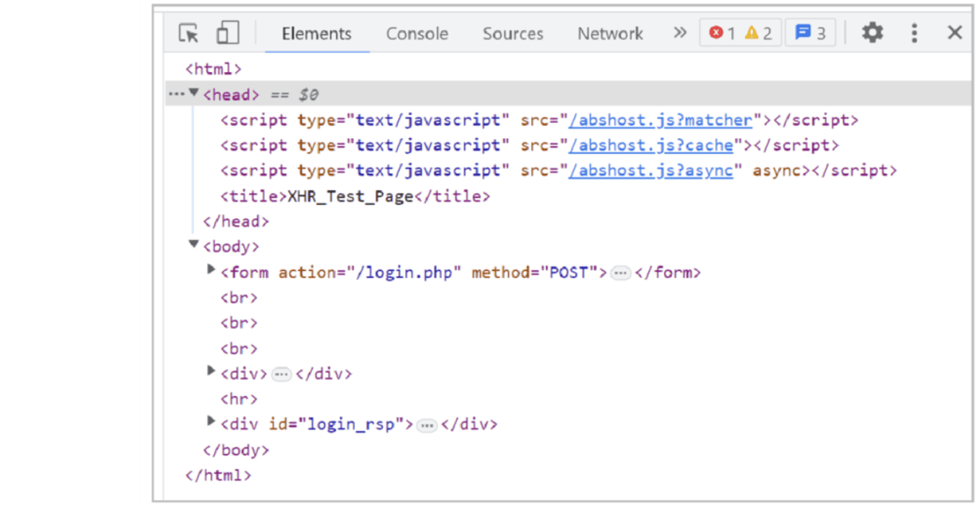Switch to the Sources tab
Viewport: 980px width, 507px height.
[512, 34]
